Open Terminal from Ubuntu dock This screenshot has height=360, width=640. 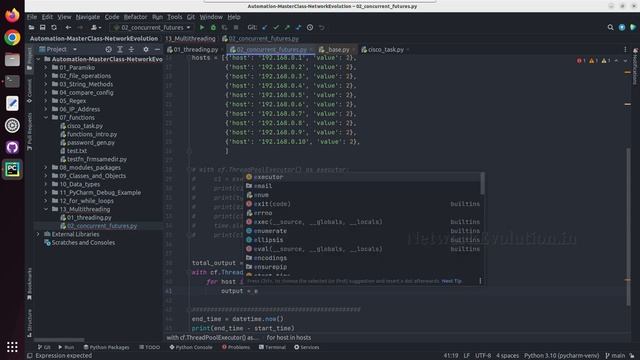[12, 81]
